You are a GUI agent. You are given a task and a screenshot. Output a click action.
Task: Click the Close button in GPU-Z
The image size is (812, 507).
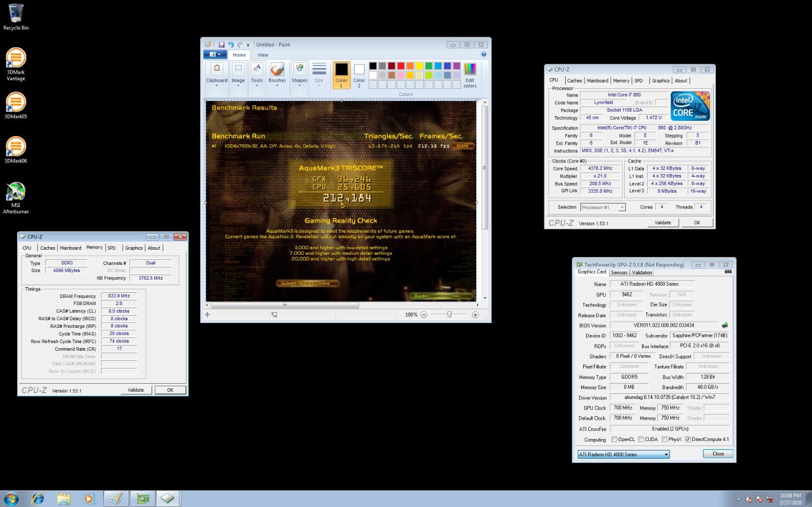718,454
